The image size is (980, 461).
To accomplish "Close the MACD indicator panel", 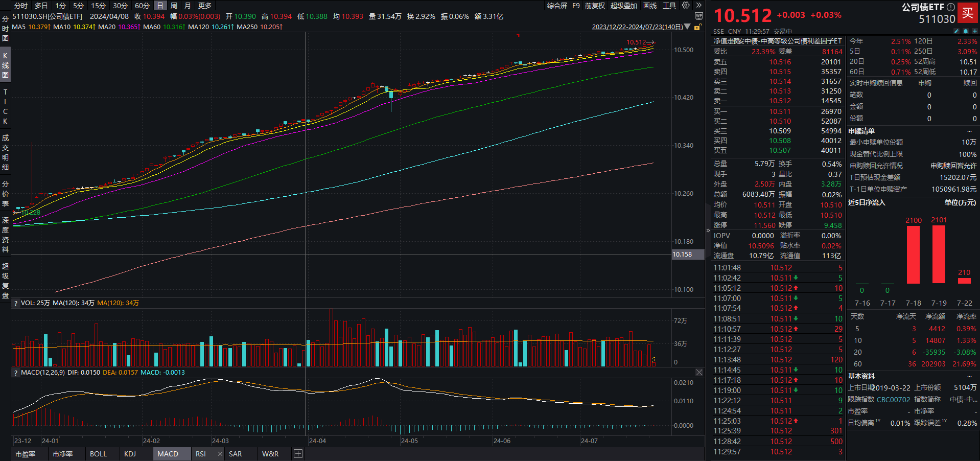I will tap(699, 373).
